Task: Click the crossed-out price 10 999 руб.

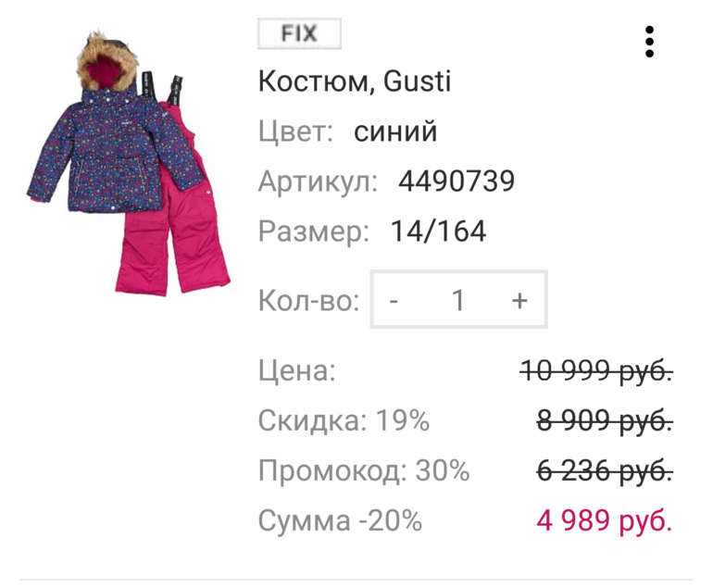Action: point(596,372)
